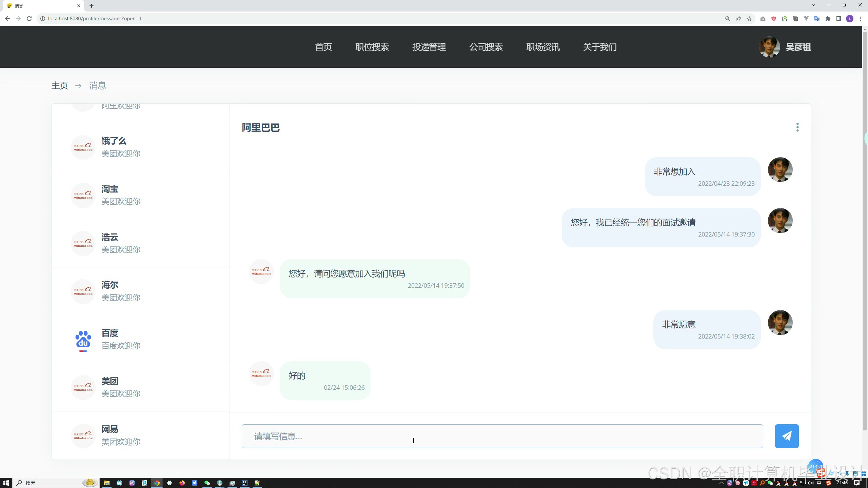Click the page vertical scrollbar
This screenshot has width=868, height=488.
[x=865, y=230]
